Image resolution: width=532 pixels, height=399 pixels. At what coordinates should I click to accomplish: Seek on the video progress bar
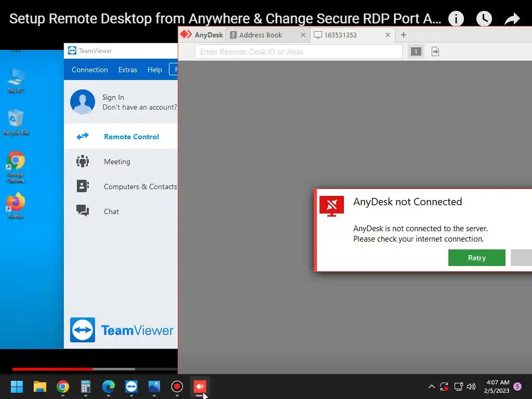coord(95,369)
